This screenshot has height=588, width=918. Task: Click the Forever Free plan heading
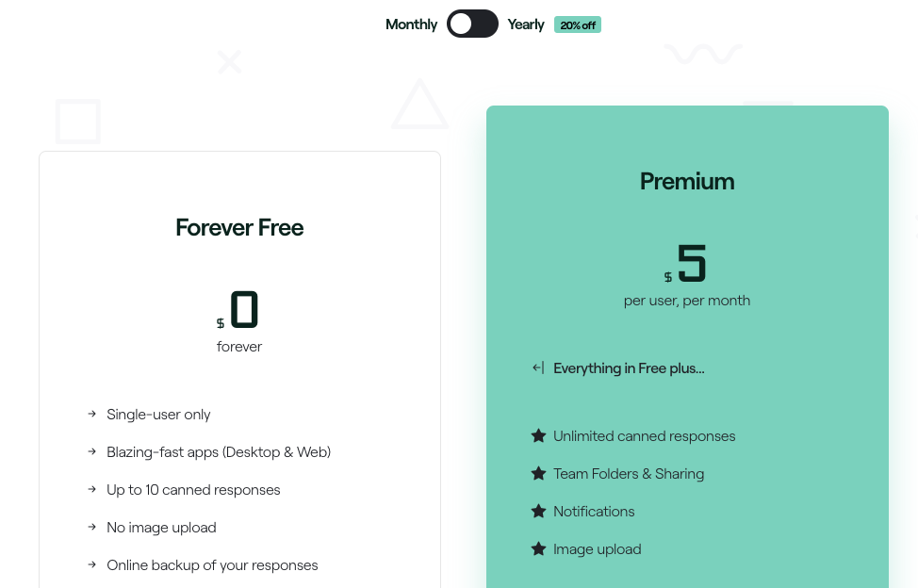[x=239, y=228]
